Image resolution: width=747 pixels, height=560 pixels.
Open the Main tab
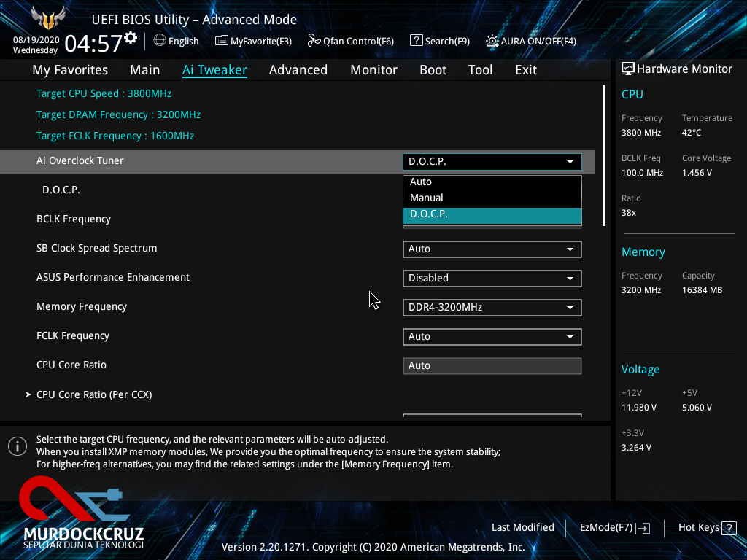point(145,70)
